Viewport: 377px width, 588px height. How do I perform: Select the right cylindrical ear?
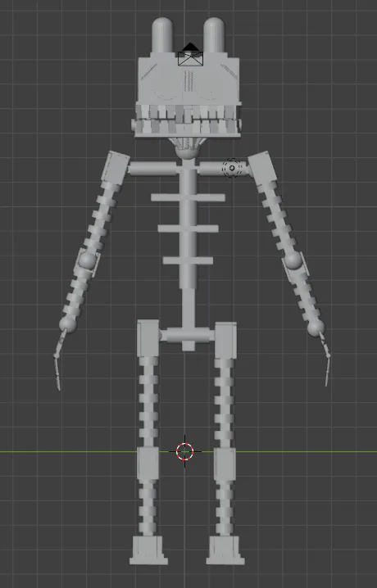pyautogui.click(x=214, y=36)
